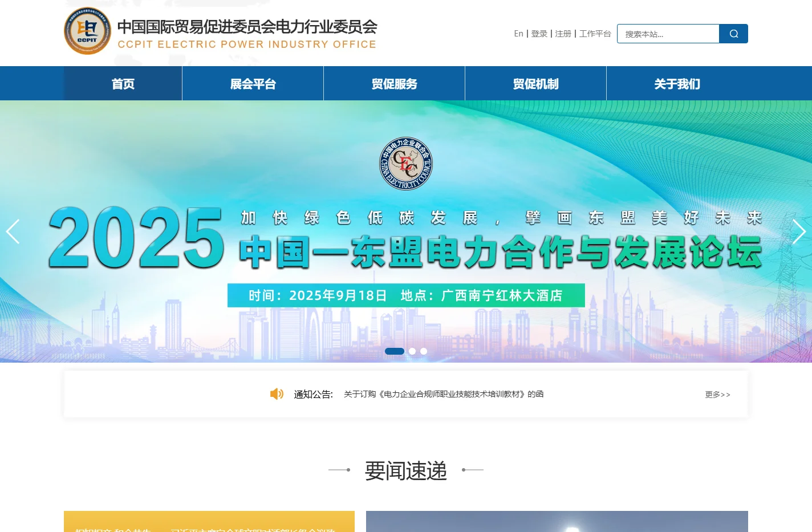Click the banner date and venue strip
This screenshot has height=532, width=812.
[406, 295]
